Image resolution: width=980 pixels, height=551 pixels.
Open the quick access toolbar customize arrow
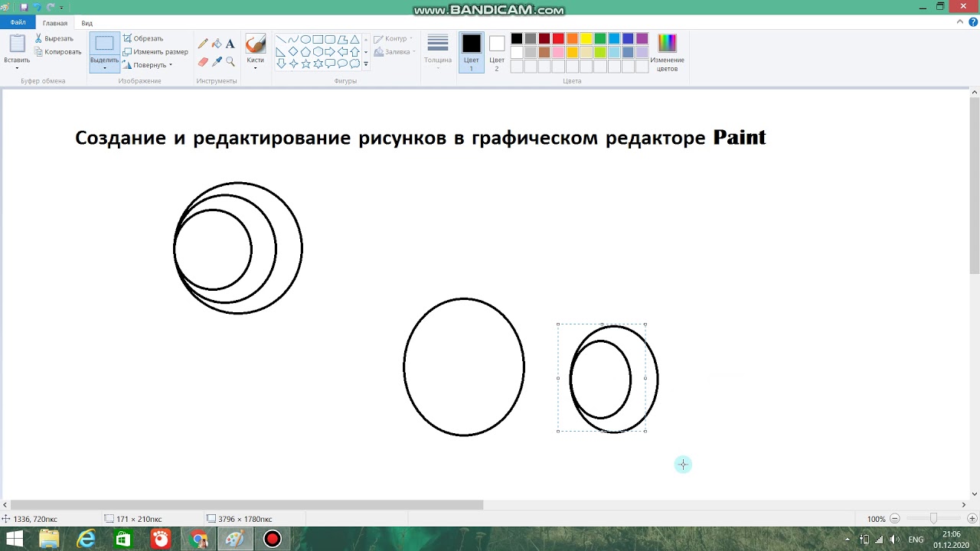pos(62,7)
